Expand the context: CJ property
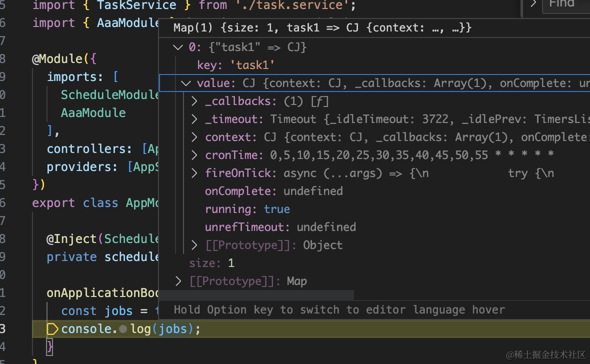590x364 pixels. pos(194,137)
